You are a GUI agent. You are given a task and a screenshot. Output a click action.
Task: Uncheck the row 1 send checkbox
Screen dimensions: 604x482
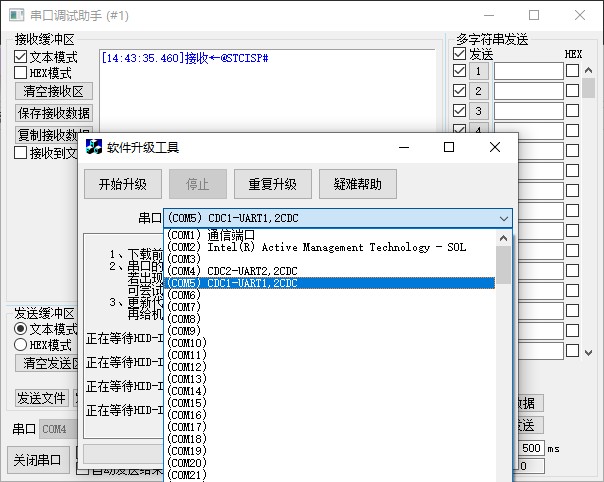[x=460, y=71]
